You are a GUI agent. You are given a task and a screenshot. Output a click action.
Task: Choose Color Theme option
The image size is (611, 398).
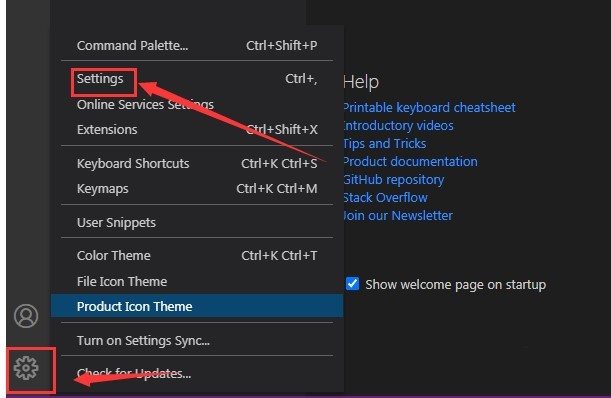point(197,256)
